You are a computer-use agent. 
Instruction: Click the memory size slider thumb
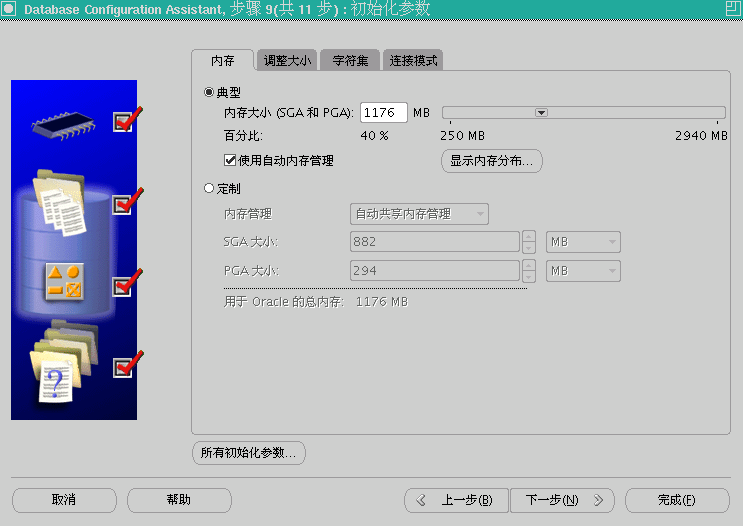pos(542,113)
